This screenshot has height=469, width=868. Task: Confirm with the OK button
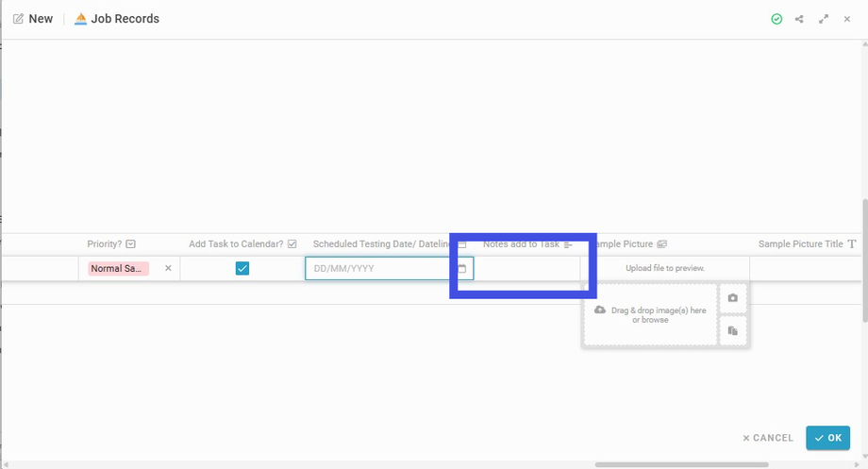[x=828, y=438]
